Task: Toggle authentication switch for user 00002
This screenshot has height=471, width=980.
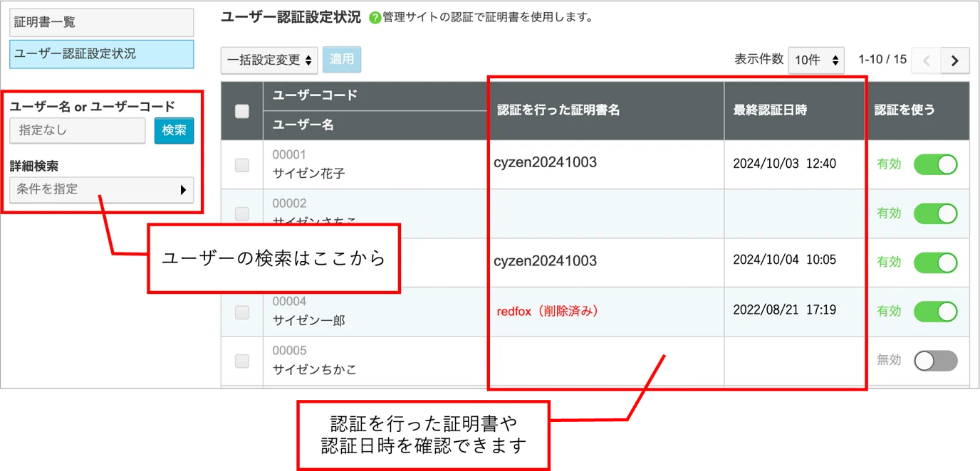Action: (936, 213)
